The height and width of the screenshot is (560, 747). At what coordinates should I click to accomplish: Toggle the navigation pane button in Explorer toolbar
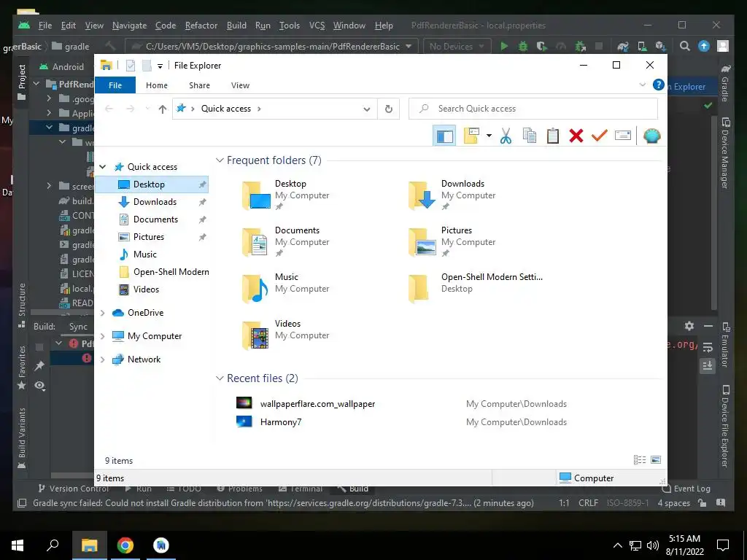coord(444,136)
